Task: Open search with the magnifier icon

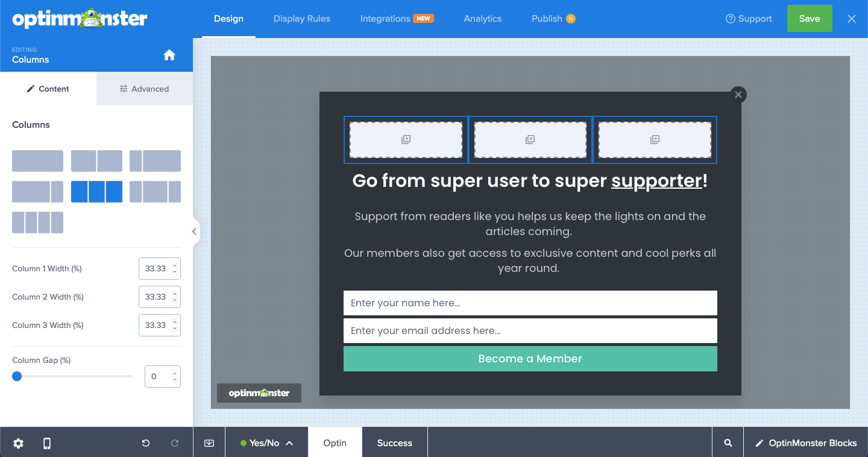Action: [728, 443]
